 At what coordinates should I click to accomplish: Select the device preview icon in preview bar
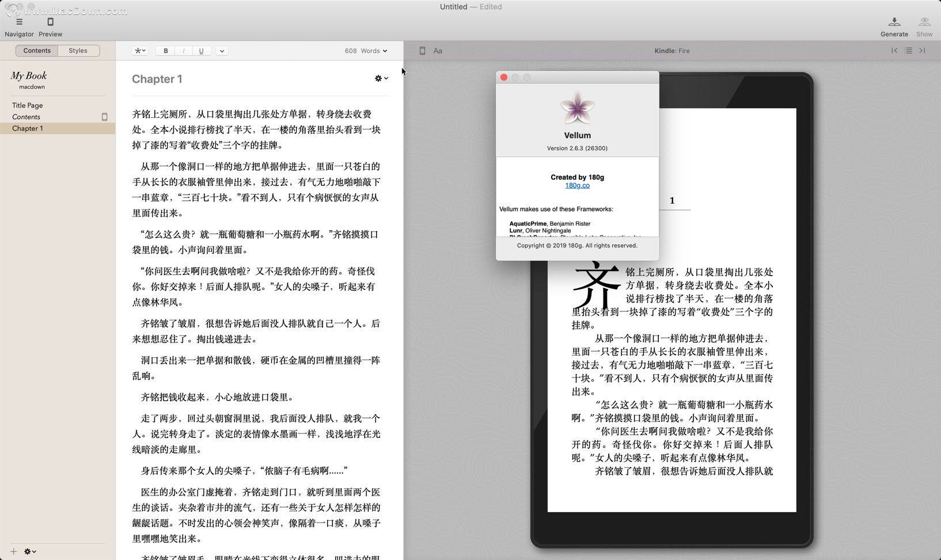point(421,51)
